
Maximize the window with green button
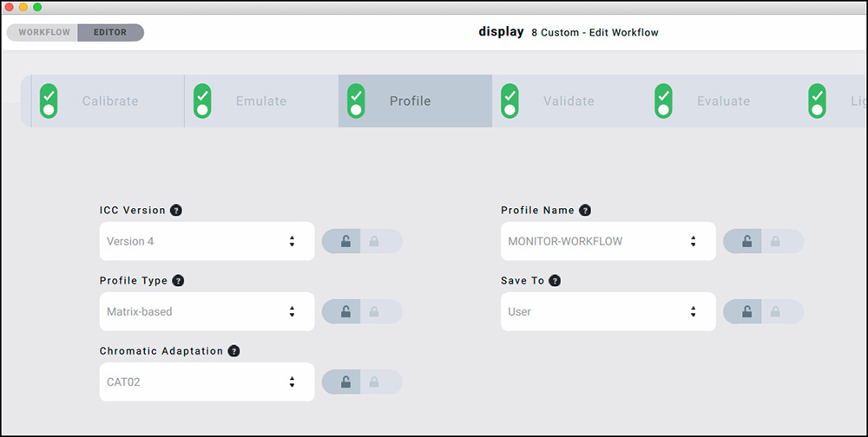[37, 7]
